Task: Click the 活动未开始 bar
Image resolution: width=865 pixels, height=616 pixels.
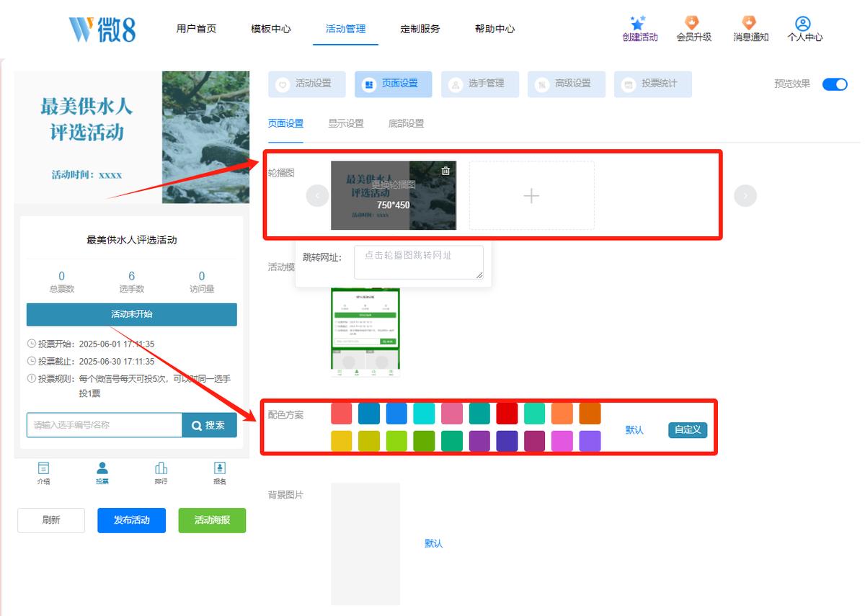Action: 132,315
